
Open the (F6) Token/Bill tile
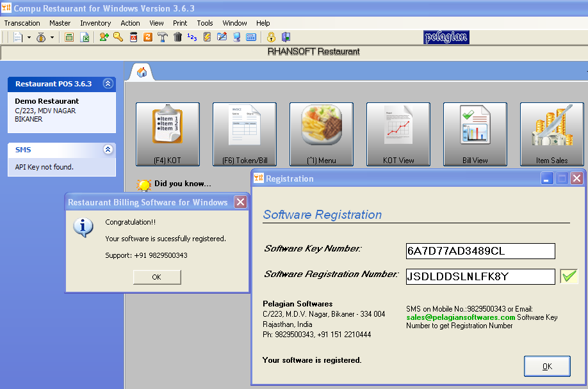(x=245, y=134)
